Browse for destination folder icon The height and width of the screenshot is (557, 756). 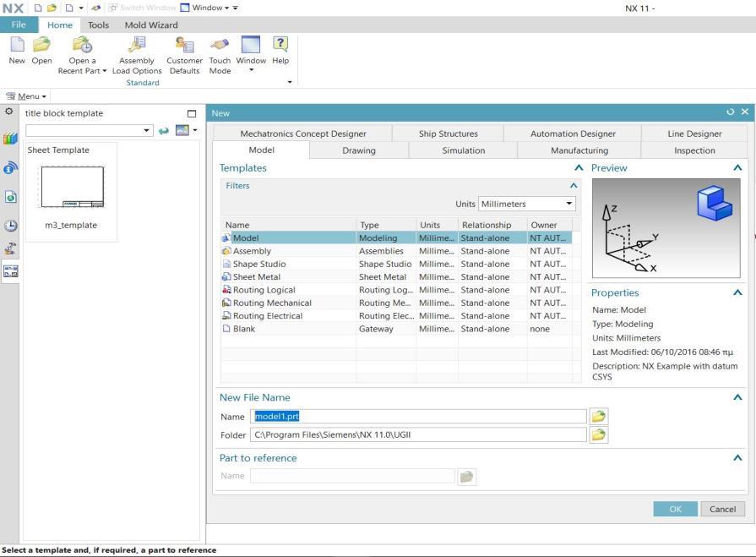pos(598,435)
